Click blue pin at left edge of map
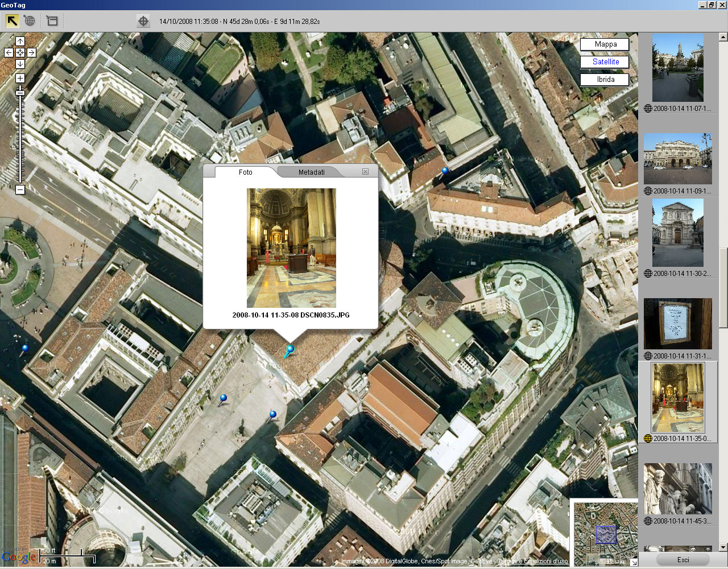728x569 pixels. 24,349
